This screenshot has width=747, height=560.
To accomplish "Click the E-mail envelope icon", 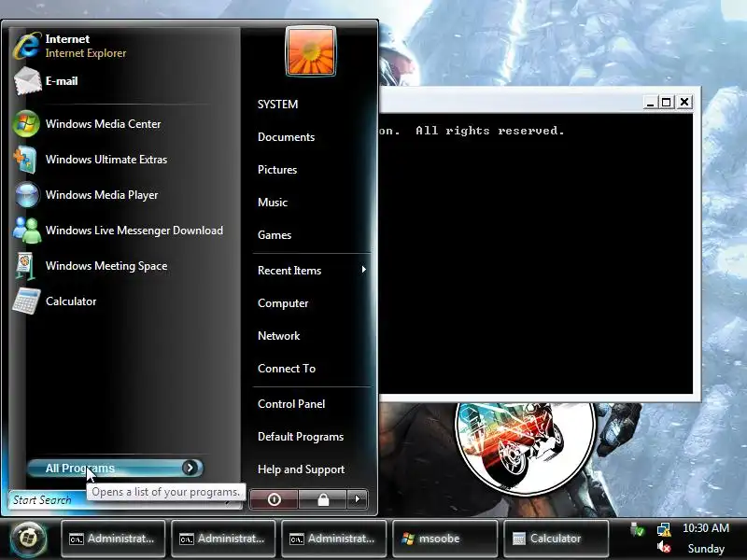I will click(x=27, y=81).
